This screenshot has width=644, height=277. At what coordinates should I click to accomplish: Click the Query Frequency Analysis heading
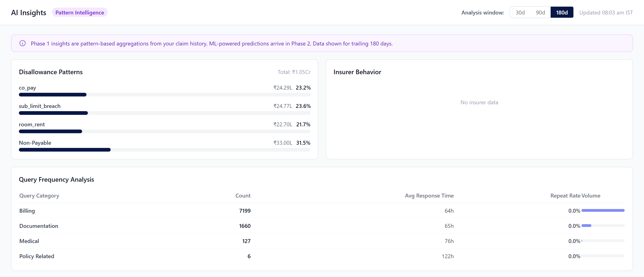click(x=57, y=179)
